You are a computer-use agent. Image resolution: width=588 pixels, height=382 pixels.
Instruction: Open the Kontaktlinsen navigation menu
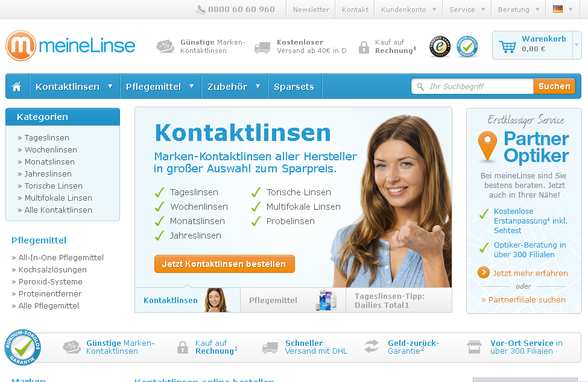click(74, 87)
